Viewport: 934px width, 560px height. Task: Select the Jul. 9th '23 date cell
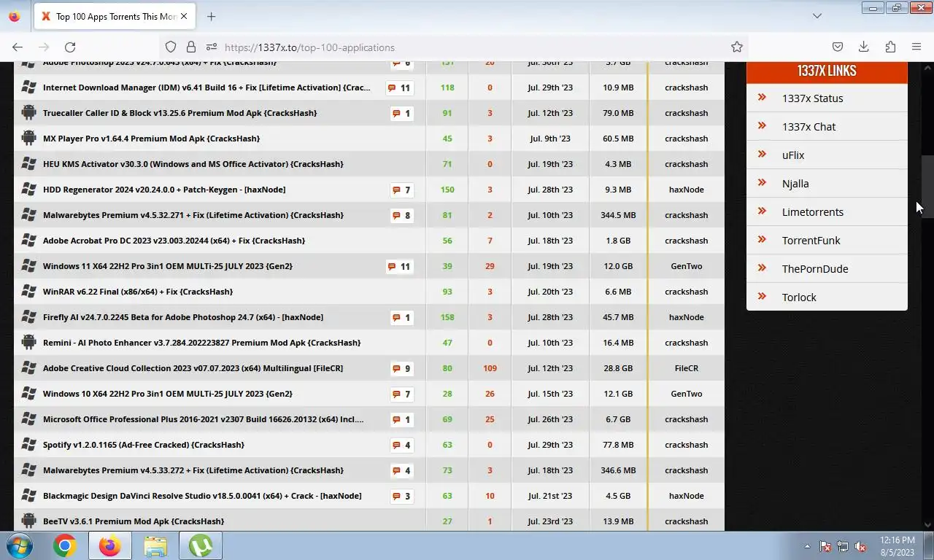551,139
